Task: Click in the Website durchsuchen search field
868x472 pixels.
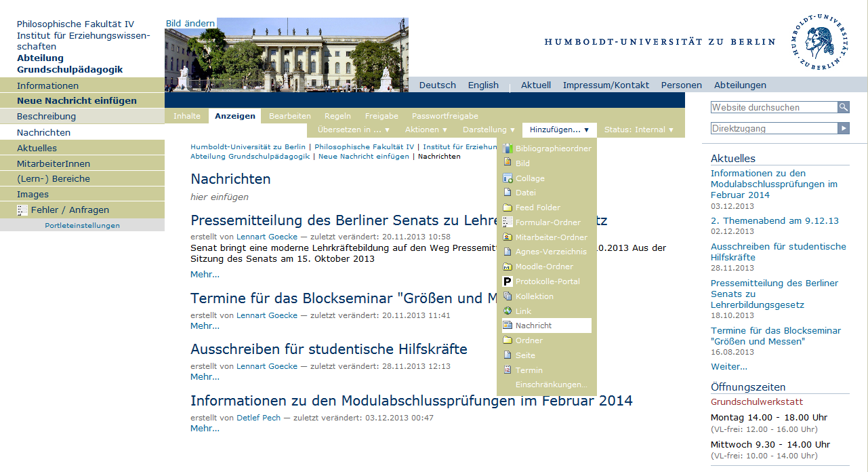Action: [774, 107]
